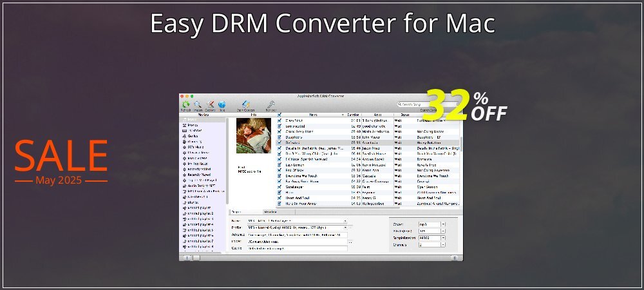Screen dimensions: 644x290
Task: Click the Register key icon
Action: (270, 105)
